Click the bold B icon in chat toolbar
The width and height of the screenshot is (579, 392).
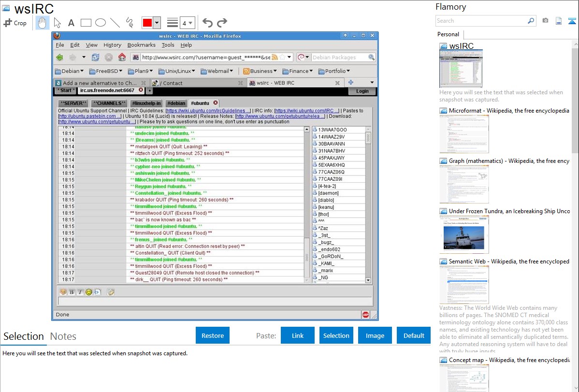point(72,292)
